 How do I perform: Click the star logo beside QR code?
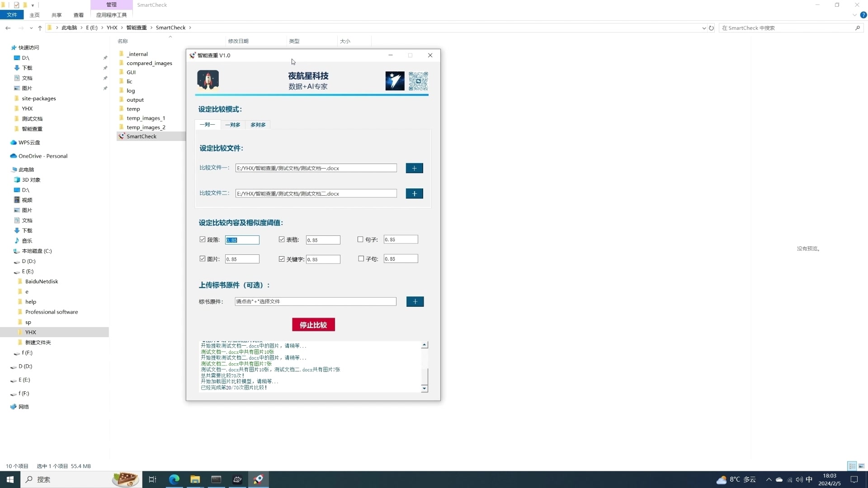click(395, 81)
